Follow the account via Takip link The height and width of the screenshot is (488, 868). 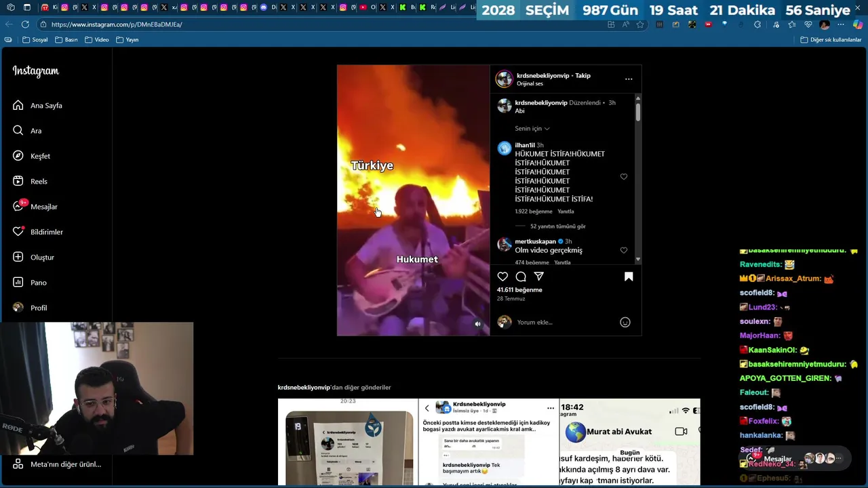coord(583,75)
